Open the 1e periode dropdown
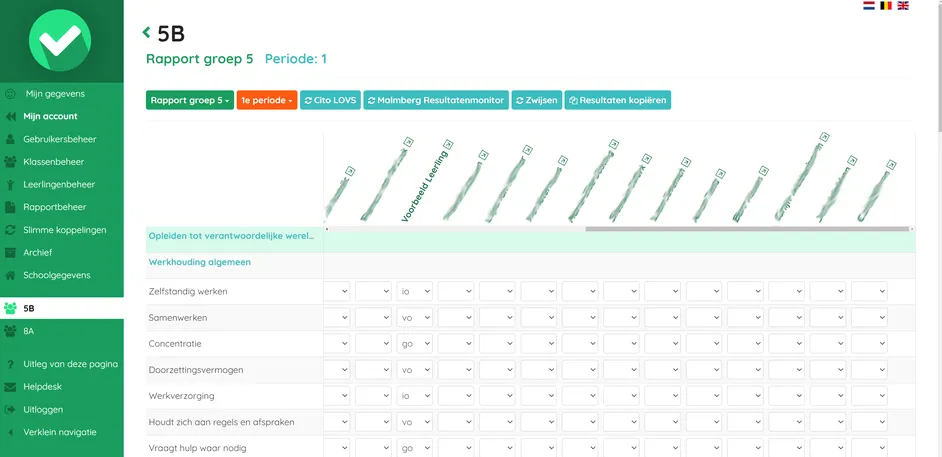 point(267,100)
